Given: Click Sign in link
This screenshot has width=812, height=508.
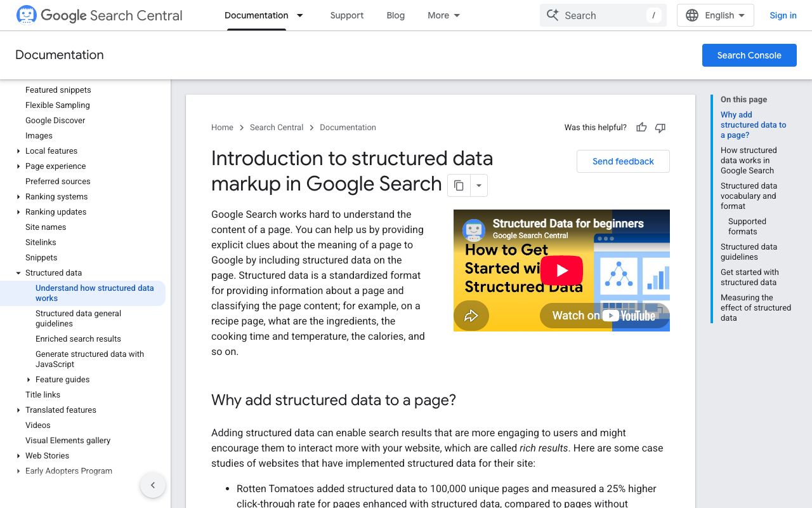Looking at the screenshot, I should [x=783, y=15].
